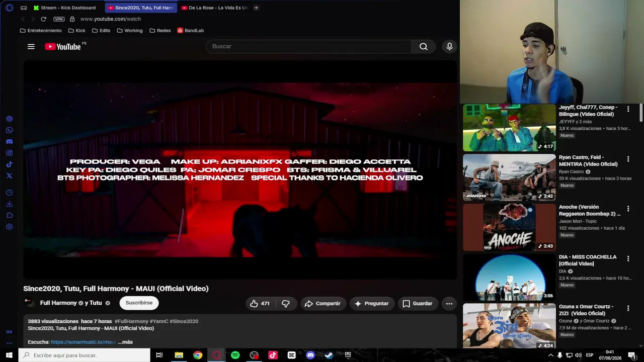
Task: Open Steam from the taskbar
Action: 329,355
